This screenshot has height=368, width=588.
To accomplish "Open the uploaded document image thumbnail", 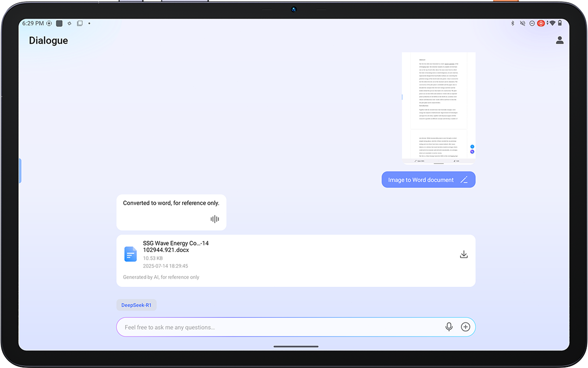I will point(438,108).
